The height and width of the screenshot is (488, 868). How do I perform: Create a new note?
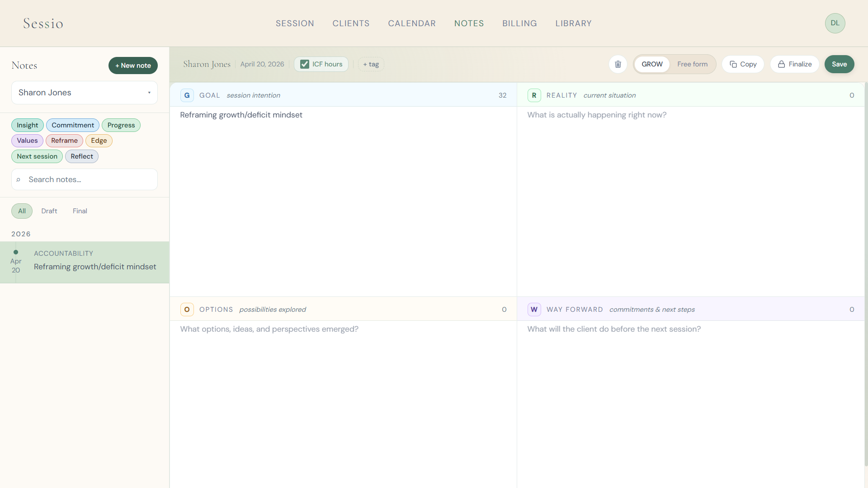pos(133,66)
